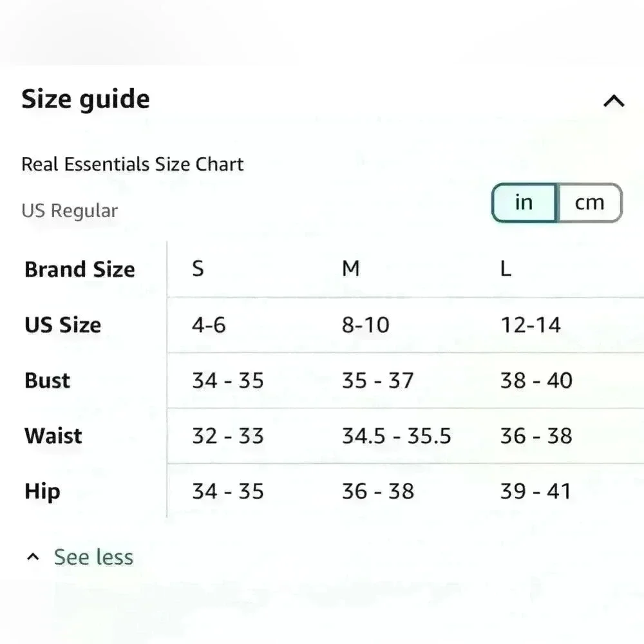Select the L brand size column

(x=506, y=269)
